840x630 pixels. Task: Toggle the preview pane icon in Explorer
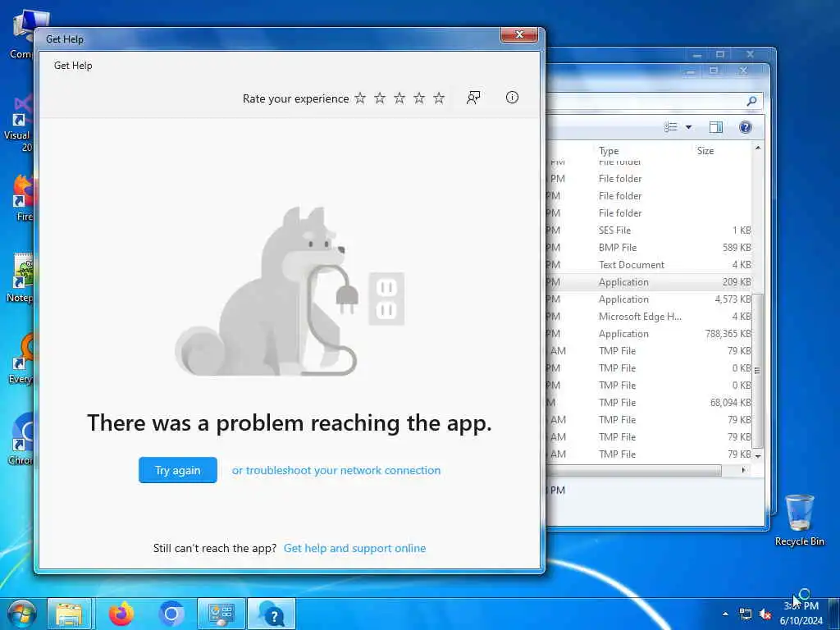coord(715,127)
